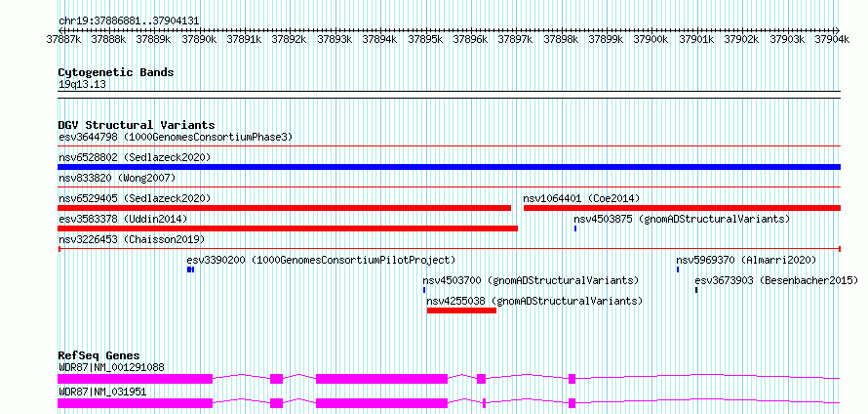This screenshot has height=414, width=868.
Task: Open nsv4503875 gnomADStructuralVariants label
Action: pos(682,220)
